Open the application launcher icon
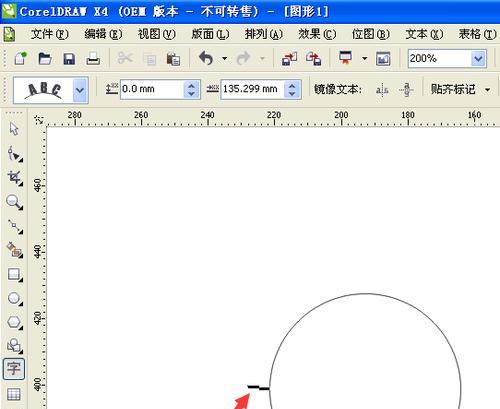Viewport: 500px width, 409px height. pos(345,58)
